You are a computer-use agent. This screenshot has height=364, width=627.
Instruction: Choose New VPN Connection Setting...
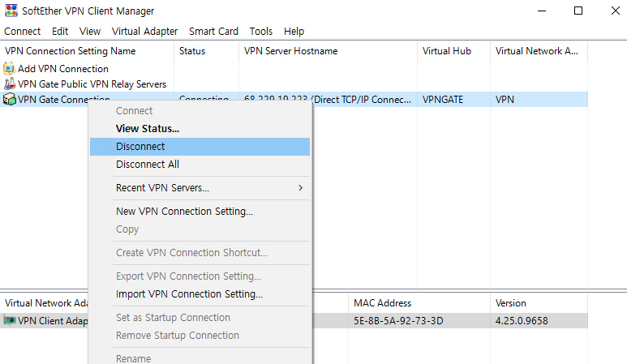(x=200, y=212)
